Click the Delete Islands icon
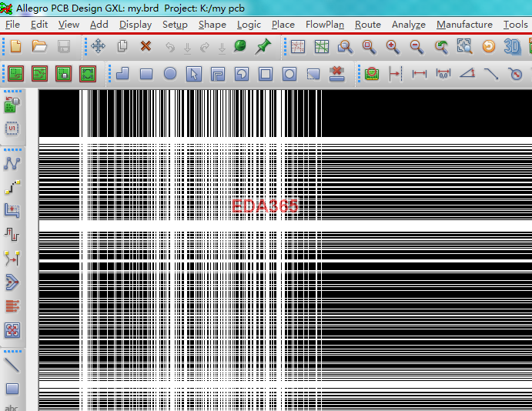Viewport: 532px width, 411px height. (337, 74)
